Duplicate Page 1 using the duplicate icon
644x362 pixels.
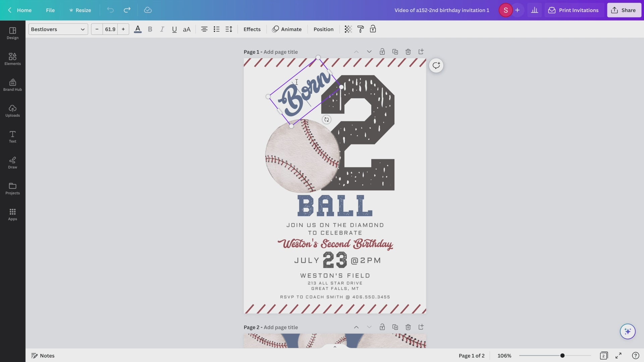pos(395,52)
